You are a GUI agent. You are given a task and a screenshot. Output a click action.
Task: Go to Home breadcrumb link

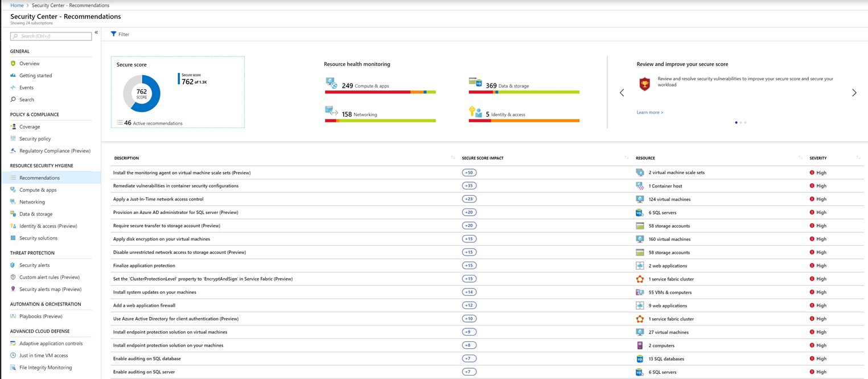pos(17,5)
